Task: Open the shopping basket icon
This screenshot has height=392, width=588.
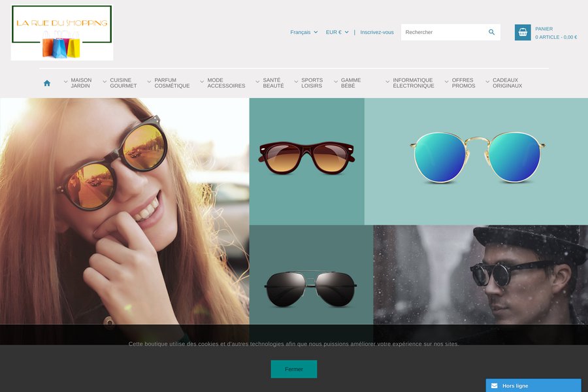Action: 523,32
